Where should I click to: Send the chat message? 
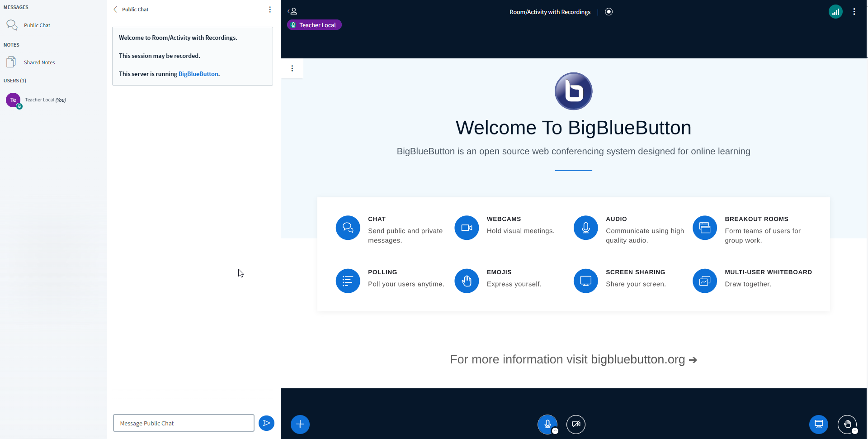coord(266,423)
